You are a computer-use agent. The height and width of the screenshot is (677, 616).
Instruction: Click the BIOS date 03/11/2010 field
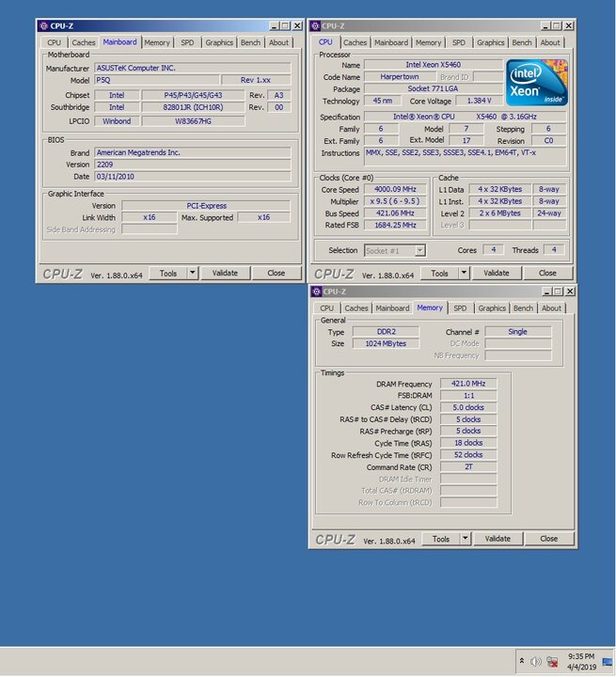click(x=193, y=177)
